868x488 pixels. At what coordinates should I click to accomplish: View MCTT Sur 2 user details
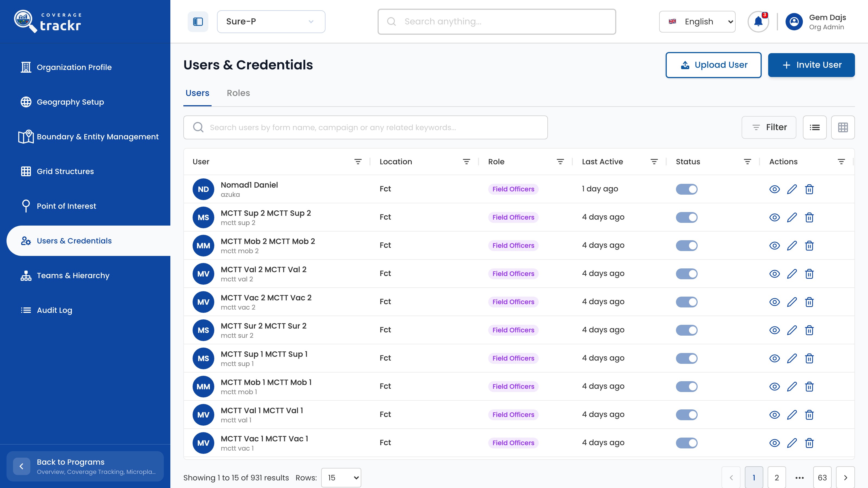point(774,330)
